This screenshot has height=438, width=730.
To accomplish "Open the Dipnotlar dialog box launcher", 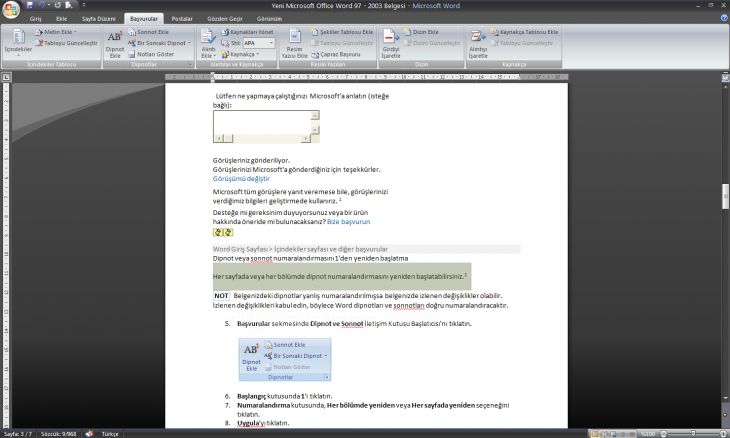I will pos(190,64).
